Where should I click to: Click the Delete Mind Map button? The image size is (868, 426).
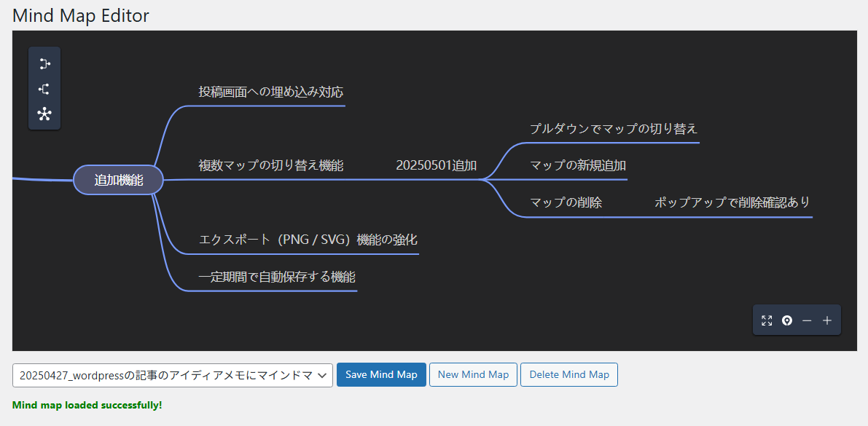(569, 374)
